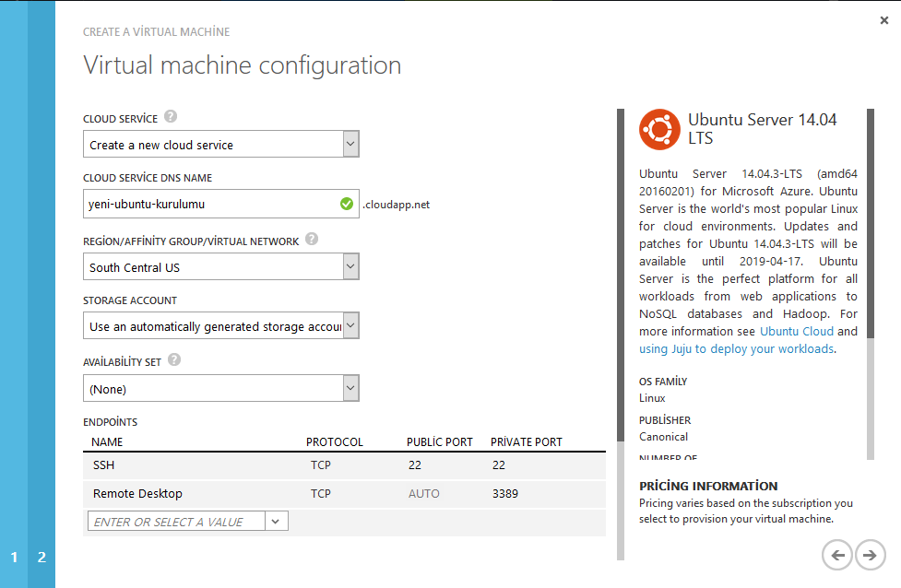Screen dimensions: 901x588
Task: Click the Name column header
Action: click(107, 442)
